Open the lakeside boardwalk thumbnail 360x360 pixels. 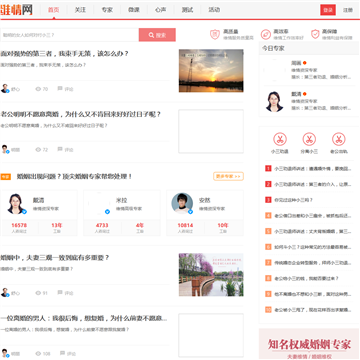tap(211, 275)
